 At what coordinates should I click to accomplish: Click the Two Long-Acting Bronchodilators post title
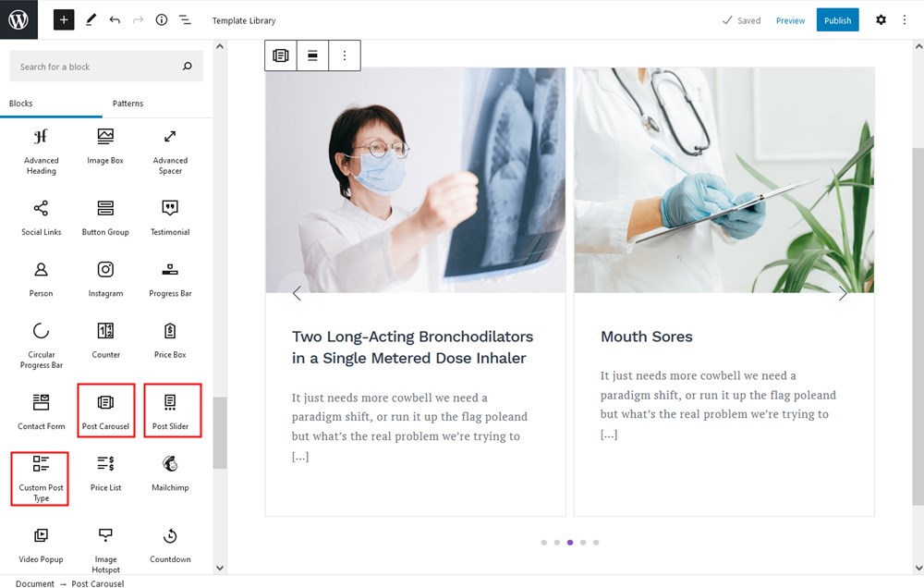coord(412,348)
